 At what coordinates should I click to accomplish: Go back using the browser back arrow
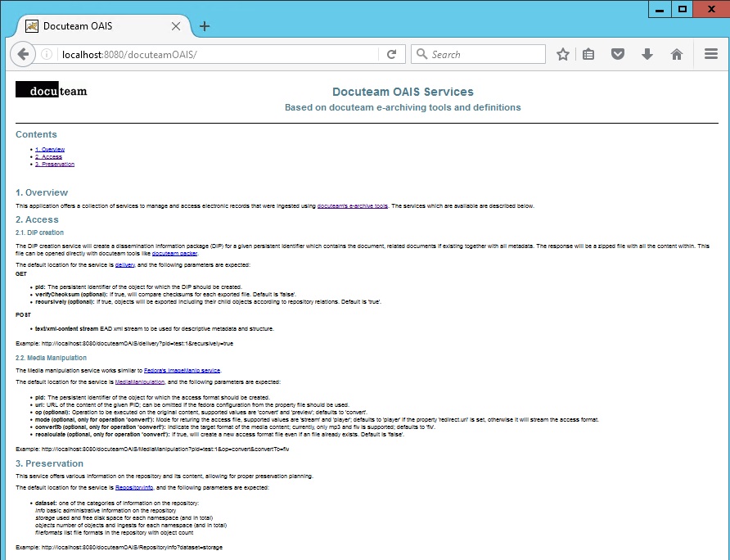click(x=22, y=55)
